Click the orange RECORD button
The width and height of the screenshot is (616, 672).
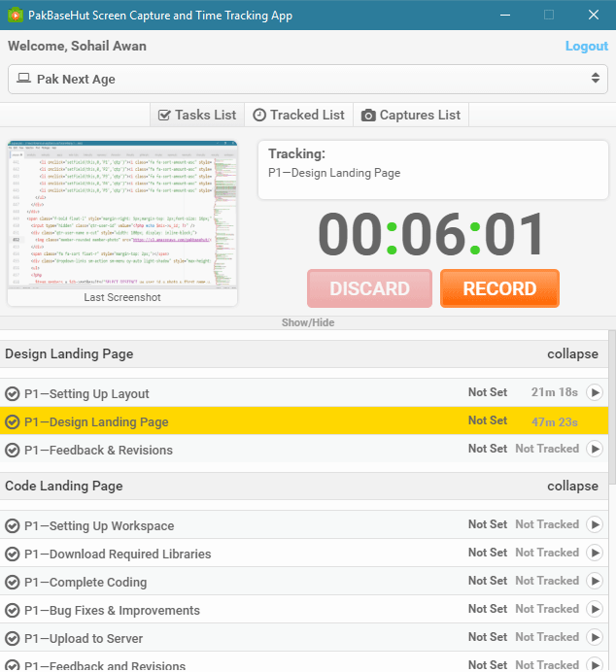tap(499, 288)
